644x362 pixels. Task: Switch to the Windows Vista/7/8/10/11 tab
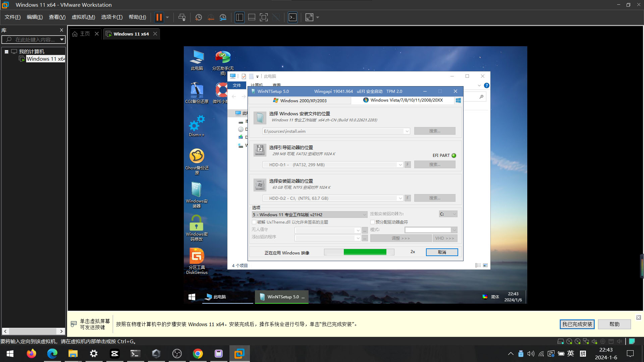pyautogui.click(x=402, y=100)
